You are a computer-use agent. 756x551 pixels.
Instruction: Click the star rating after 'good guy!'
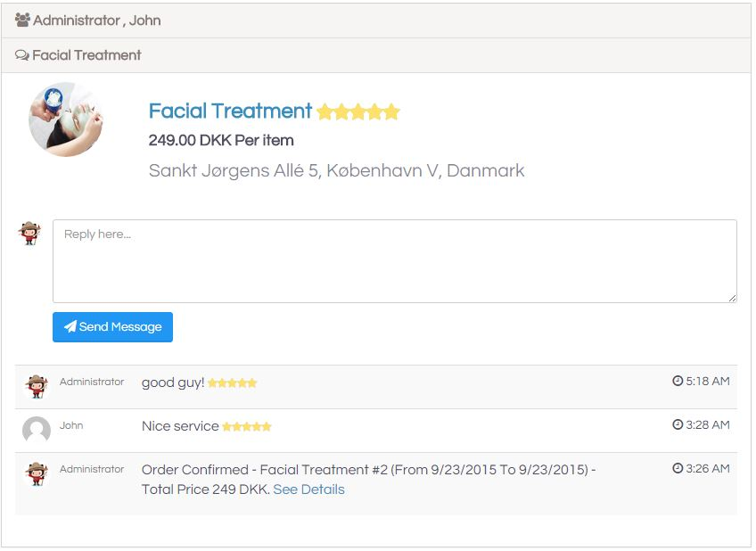tap(232, 383)
